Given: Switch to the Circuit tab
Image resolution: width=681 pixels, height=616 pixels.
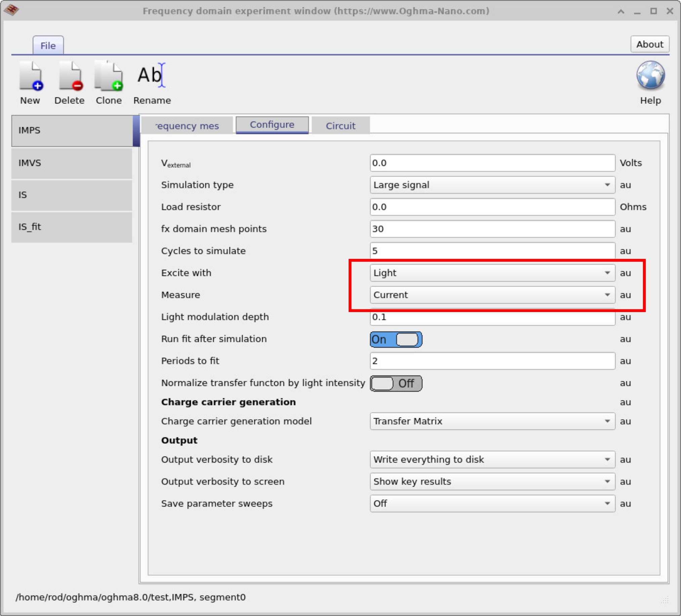Looking at the screenshot, I should pos(340,126).
